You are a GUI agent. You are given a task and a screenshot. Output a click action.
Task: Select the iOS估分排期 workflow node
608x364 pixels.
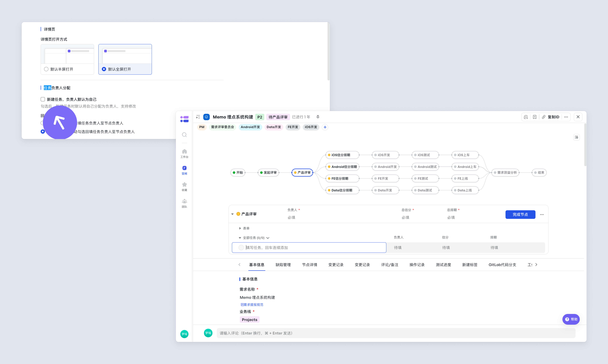click(342, 155)
